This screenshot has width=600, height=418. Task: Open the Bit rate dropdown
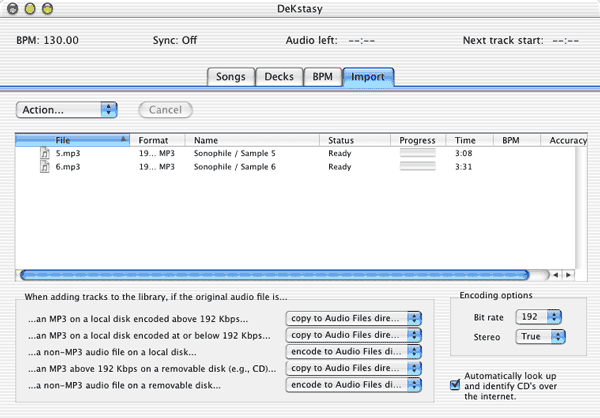coord(539,317)
